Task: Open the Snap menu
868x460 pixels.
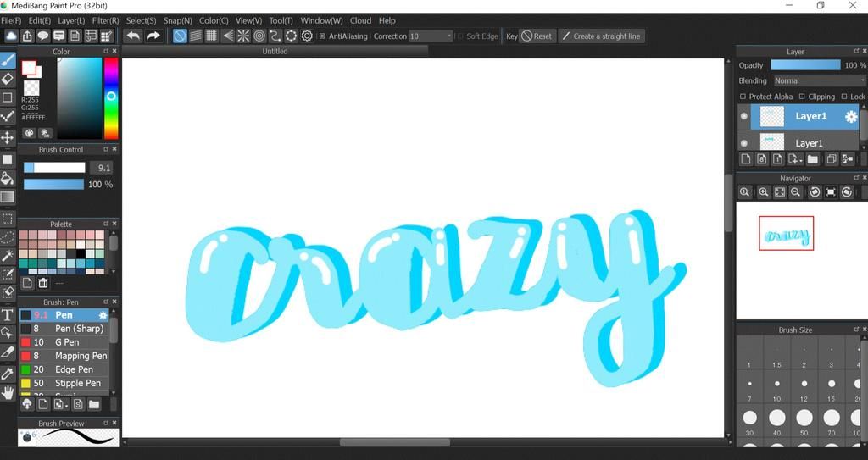Action: click(x=178, y=20)
